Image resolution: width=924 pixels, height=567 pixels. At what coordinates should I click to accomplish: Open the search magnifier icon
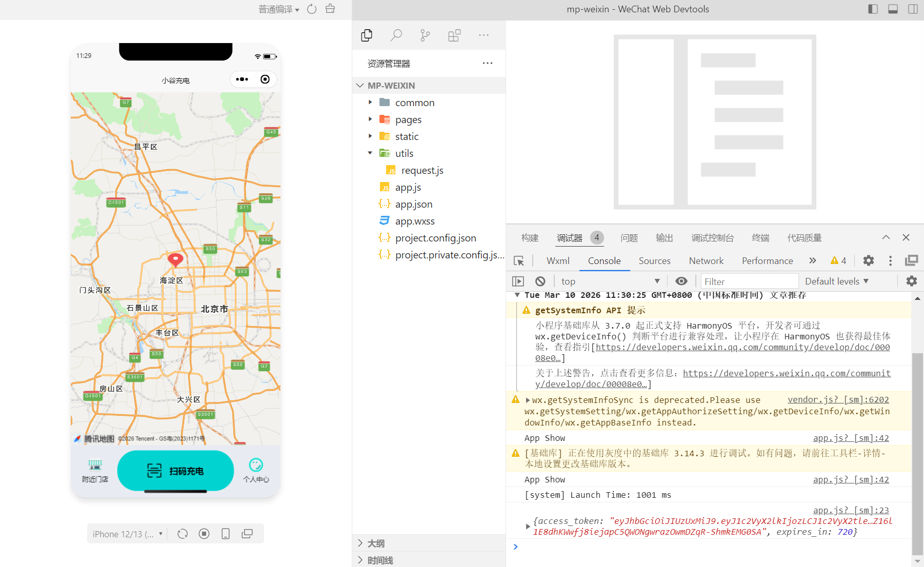pos(396,35)
